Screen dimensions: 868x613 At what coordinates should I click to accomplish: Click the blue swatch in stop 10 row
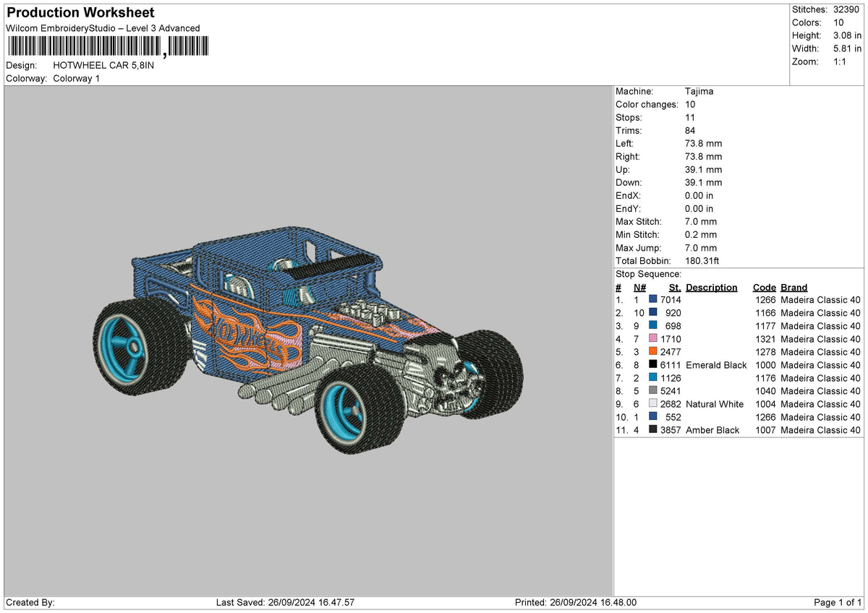click(x=653, y=417)
